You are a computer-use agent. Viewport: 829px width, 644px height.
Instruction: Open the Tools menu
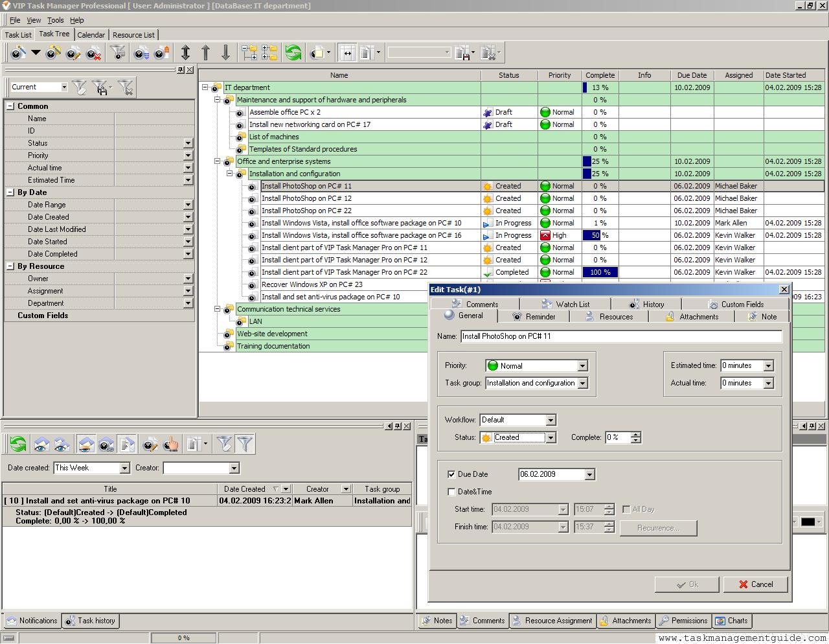tap(56, 20)
